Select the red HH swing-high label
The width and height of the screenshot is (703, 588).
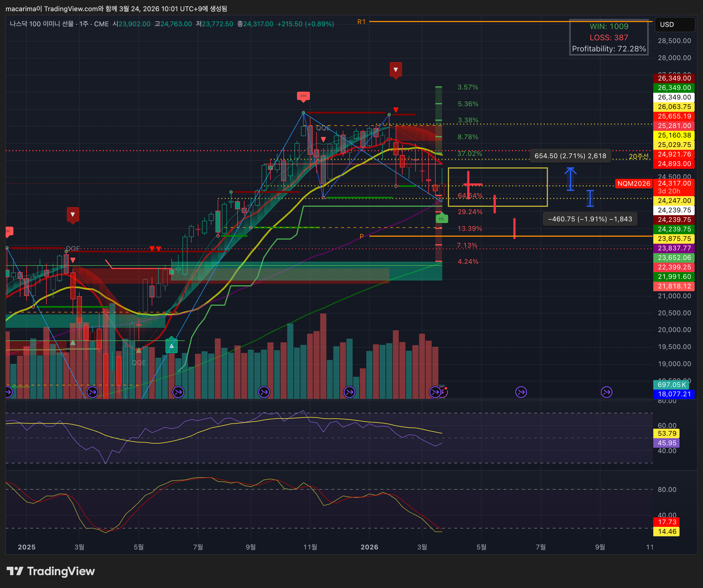303,96
